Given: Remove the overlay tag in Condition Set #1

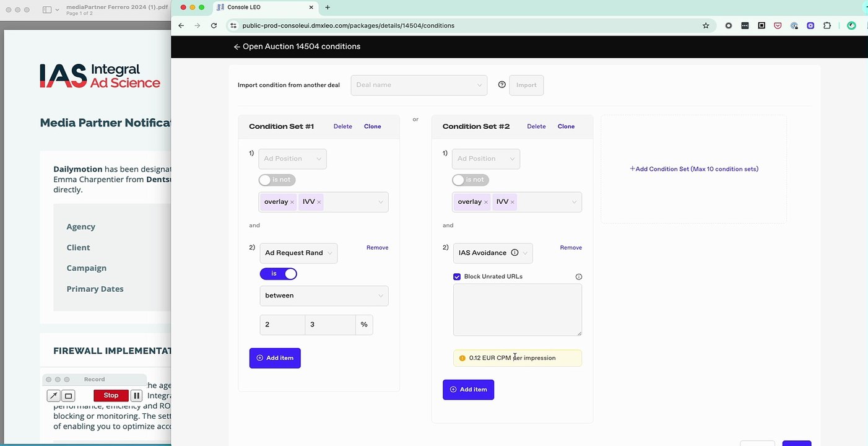Looking at the screenshot, I should coord(292,202).
